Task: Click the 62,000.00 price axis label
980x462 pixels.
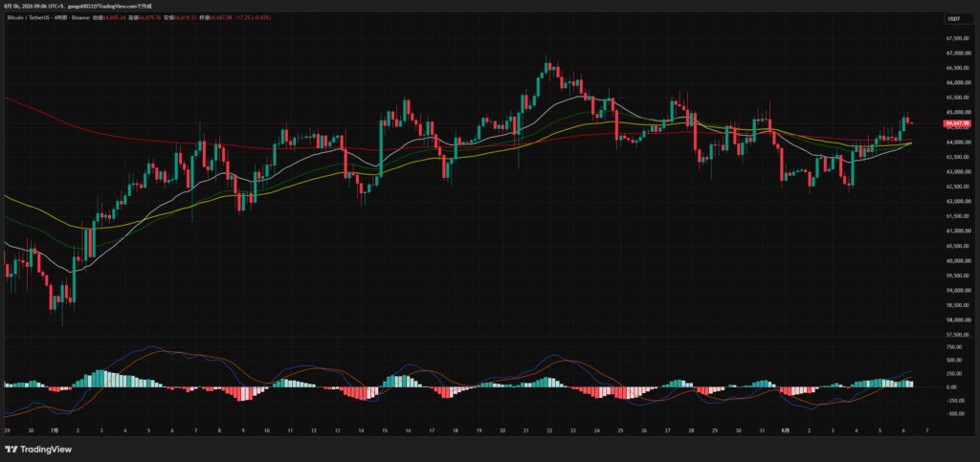Action: (x=958, y=201)
